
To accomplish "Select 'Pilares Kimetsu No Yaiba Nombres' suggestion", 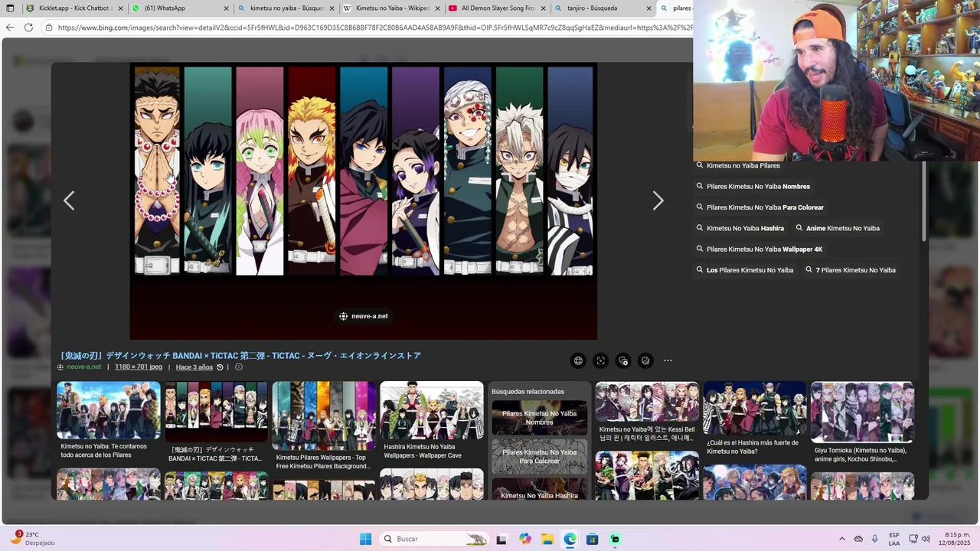I will [753, 186].
